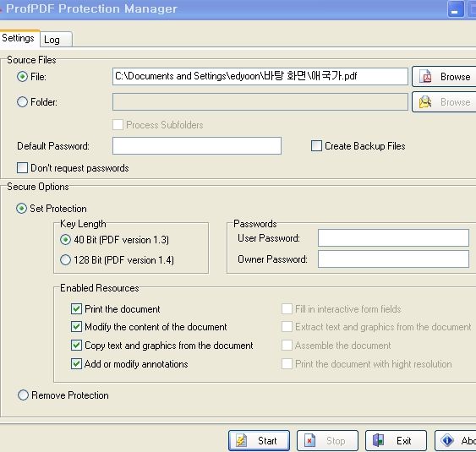
Task: Select the Folder source radio button
Action: [x=22, y=102]
